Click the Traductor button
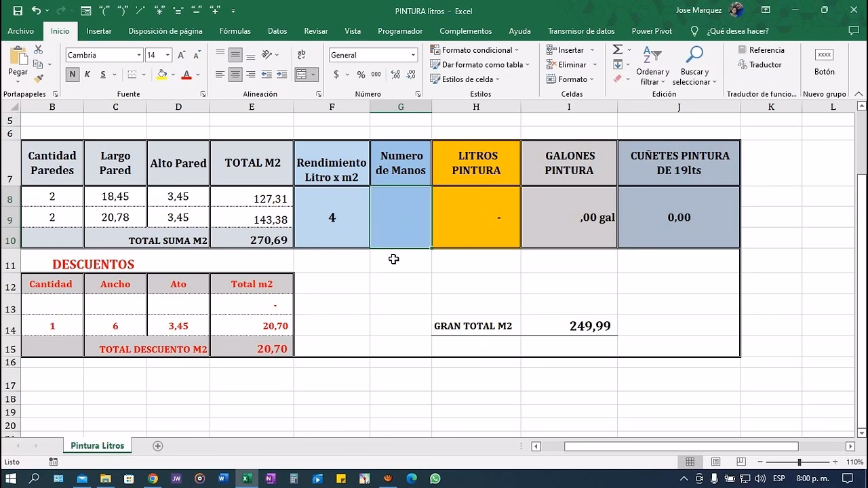868x488 pixels. pos(759,65)
